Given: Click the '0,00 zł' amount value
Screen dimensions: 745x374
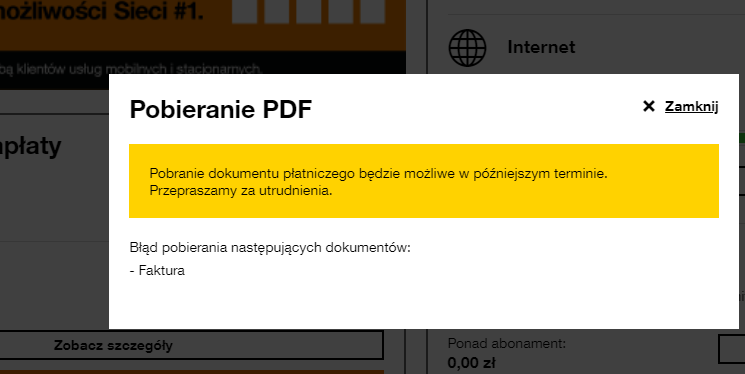Looking at the screenshot, I should click(x=471, y=363).
